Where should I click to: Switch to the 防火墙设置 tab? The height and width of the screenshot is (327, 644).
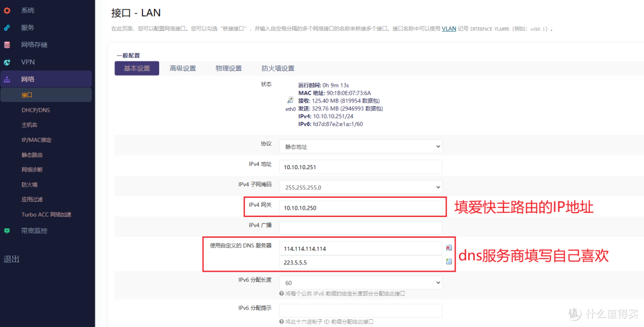tap(278, 68)
